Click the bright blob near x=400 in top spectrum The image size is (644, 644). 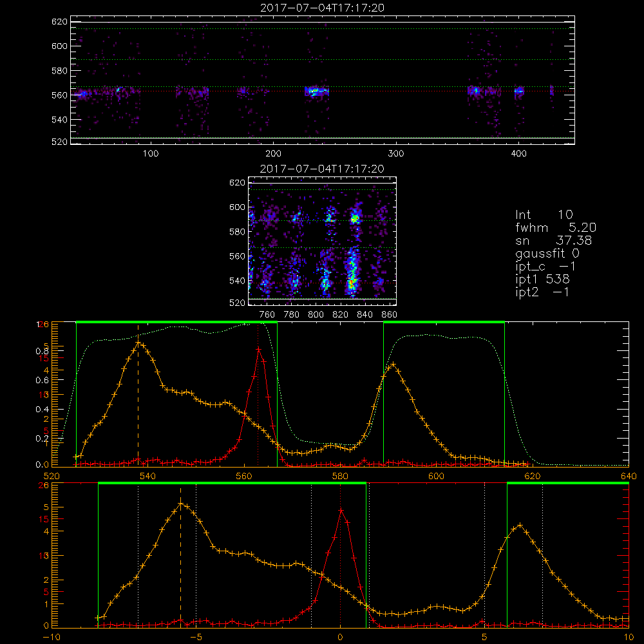[x=520, y=91]
